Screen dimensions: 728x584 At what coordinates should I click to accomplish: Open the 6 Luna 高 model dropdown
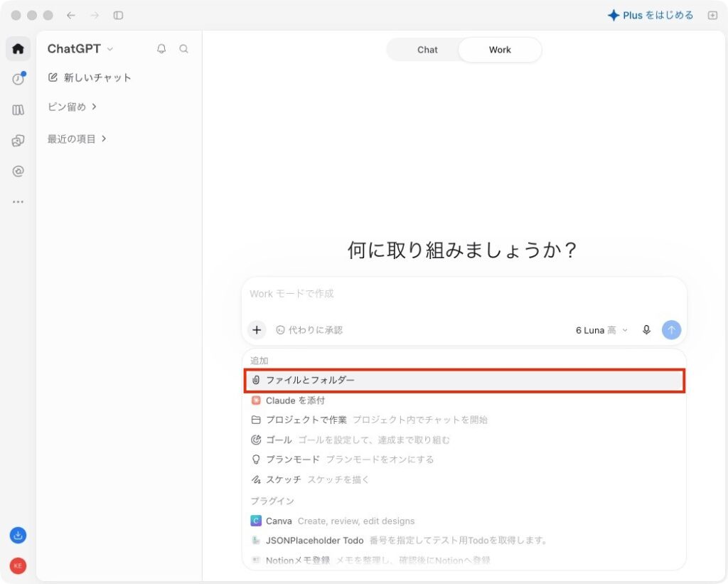601,330
